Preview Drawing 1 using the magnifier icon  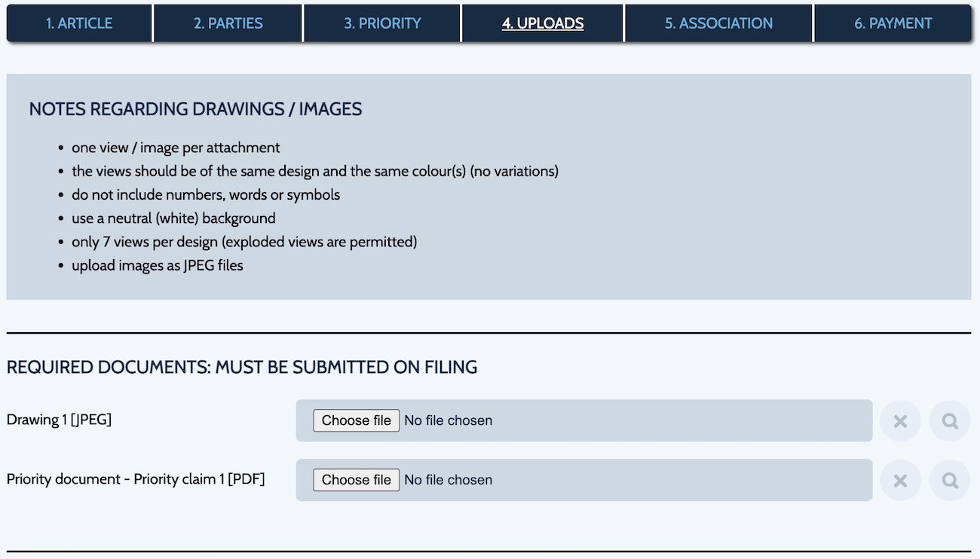pos(950,421)
